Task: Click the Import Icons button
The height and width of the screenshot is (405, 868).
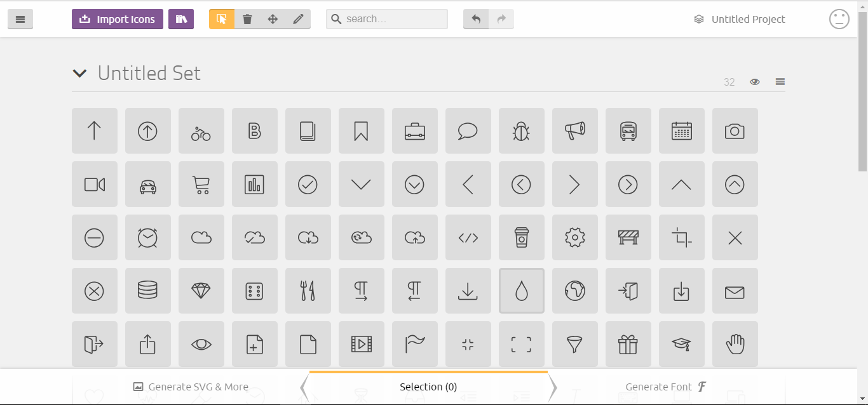Action: (x=118, y=19)
